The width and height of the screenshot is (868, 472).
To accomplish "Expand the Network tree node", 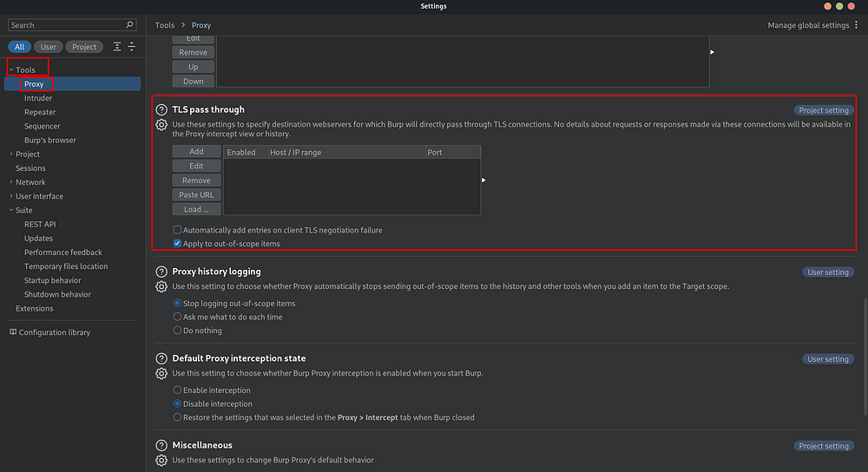I will pyautogui.click(x=11, y=182).
